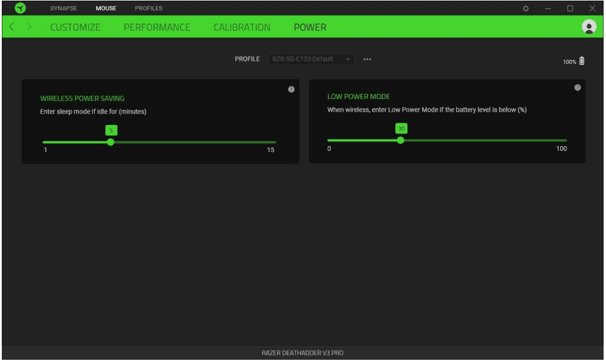Open profile options three-dot menu
Viewport: 606px width, 364px height.
367,59
